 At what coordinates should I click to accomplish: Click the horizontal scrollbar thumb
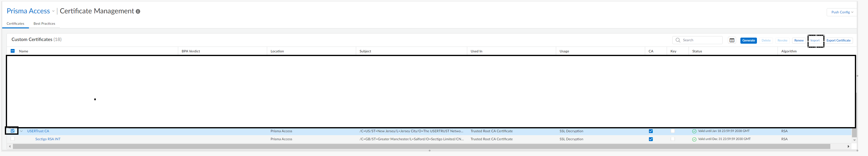pyautogui.click(x=421, y=146)
